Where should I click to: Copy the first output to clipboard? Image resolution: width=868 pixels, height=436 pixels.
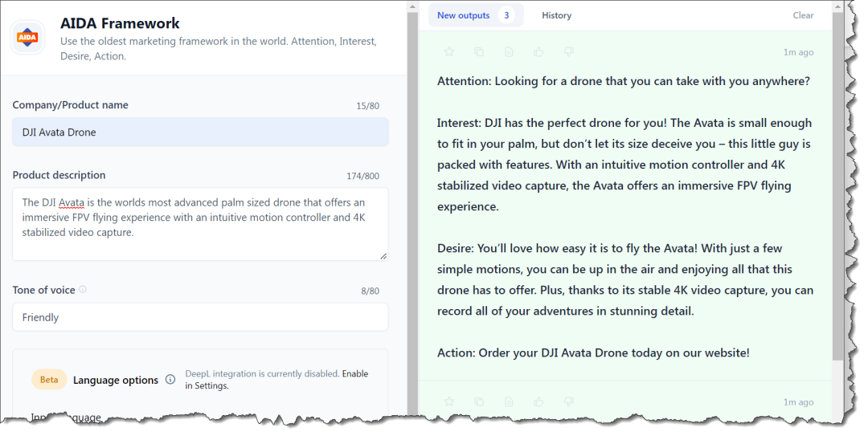479,52
